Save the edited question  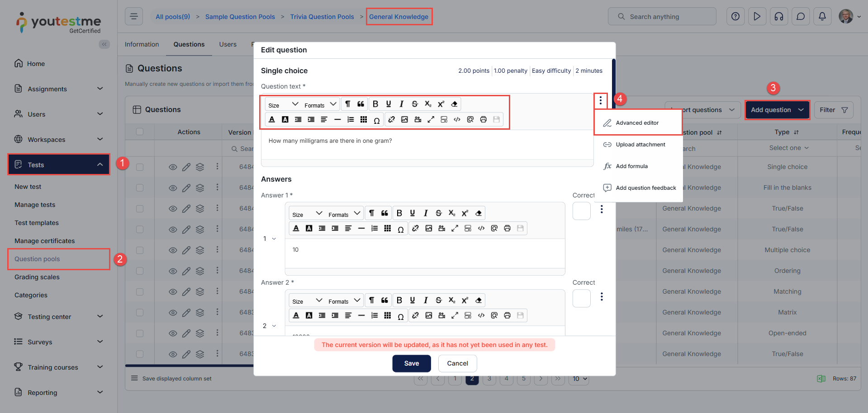pos(411,363)
